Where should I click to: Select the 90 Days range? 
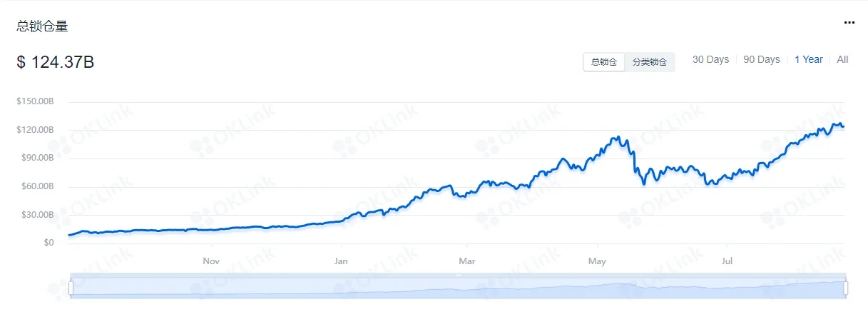click(762, 60)
